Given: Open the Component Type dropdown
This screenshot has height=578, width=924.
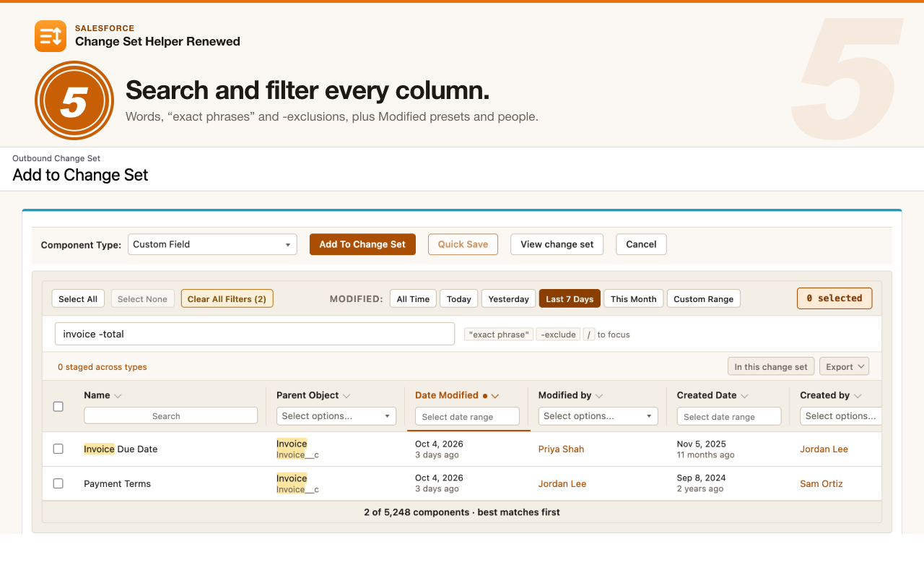Looking at the screenshot, I should (212, 244).
